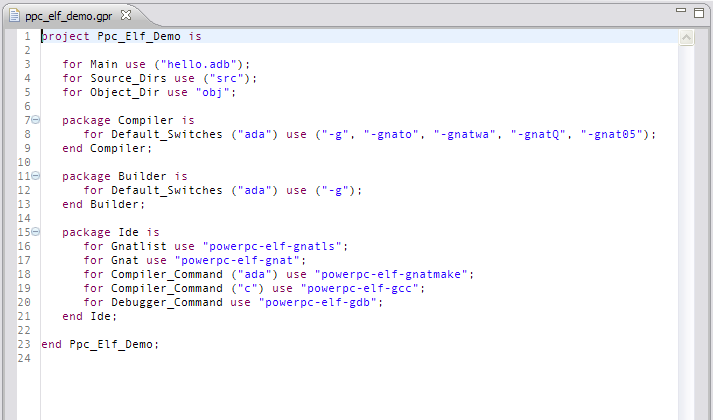Click the "hello.adb" string on line 3

point(198,64)
